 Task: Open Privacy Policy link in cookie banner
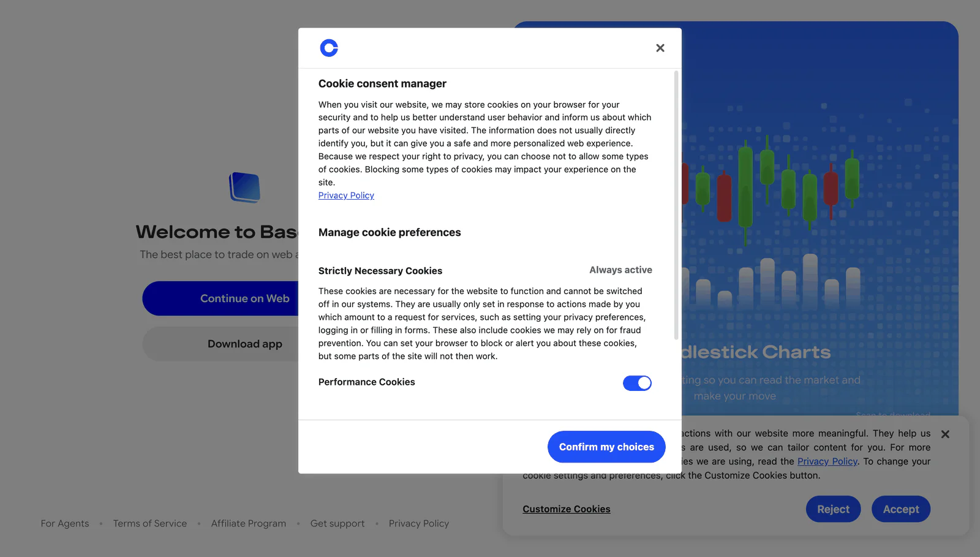click(x=827, y=461)
